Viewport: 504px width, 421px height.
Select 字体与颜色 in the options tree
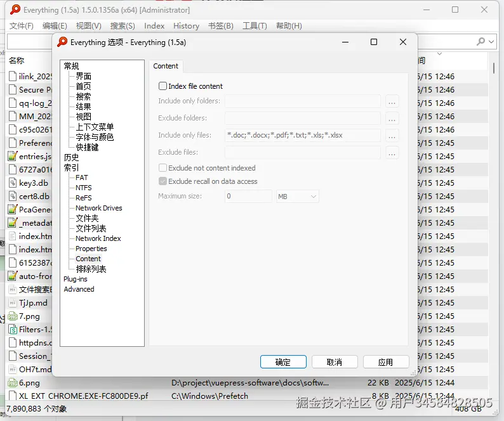point(95,137)
